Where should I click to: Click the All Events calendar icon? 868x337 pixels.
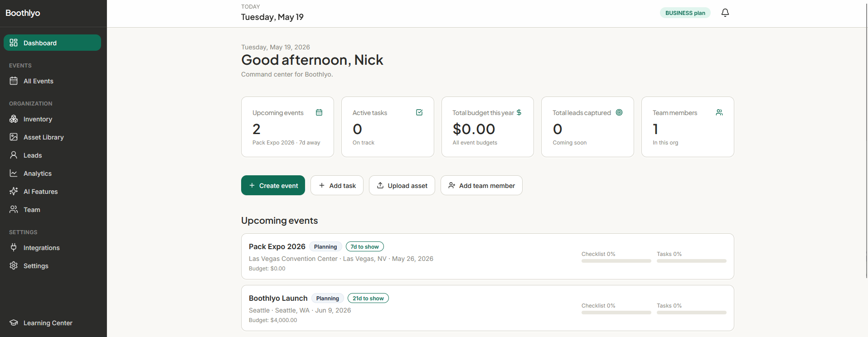pos(14,81)
